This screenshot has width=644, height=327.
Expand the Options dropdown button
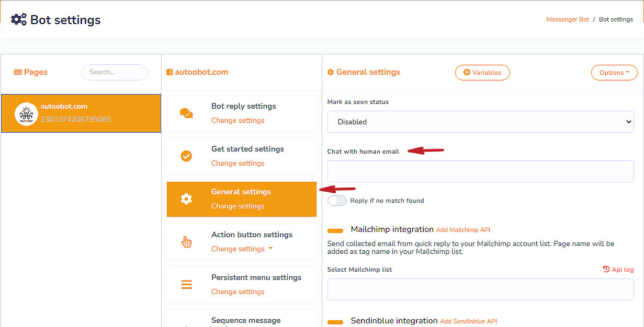tap(614, 73)
